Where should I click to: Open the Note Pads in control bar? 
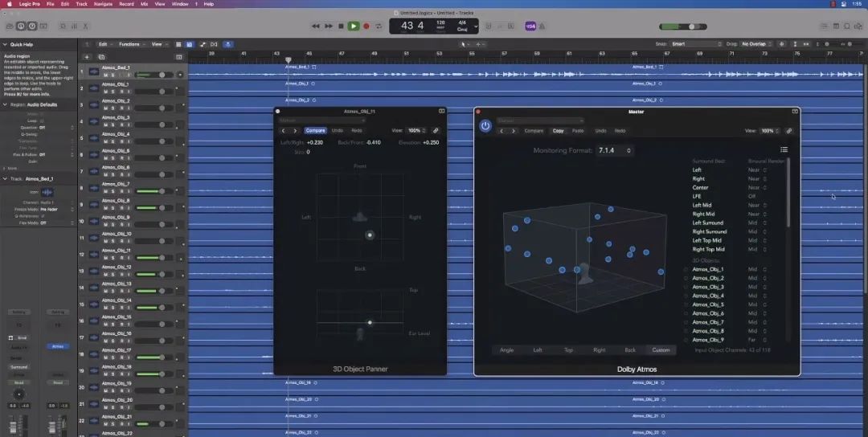[x=836, y=26]
